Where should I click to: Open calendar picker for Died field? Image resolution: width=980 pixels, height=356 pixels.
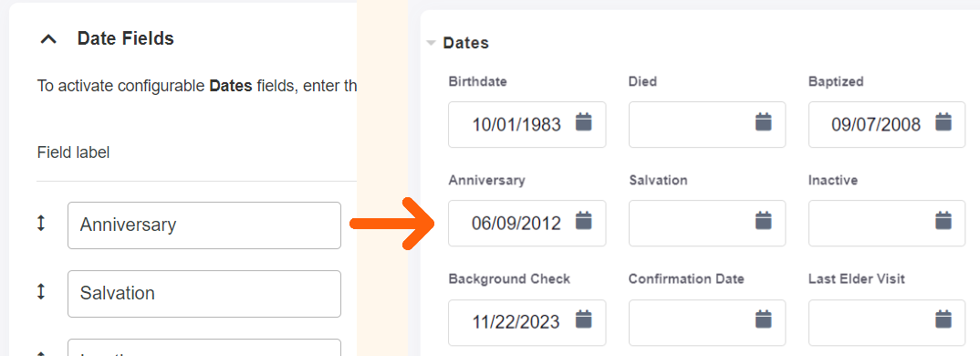point(763,122)
